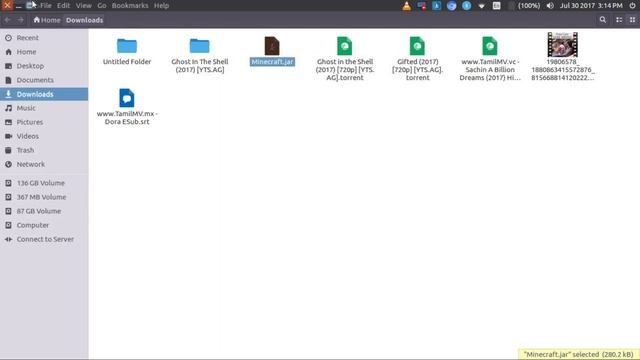Open the volume speaker indicator
Viewport: 640px width, 360px height.
coord(550,6)
